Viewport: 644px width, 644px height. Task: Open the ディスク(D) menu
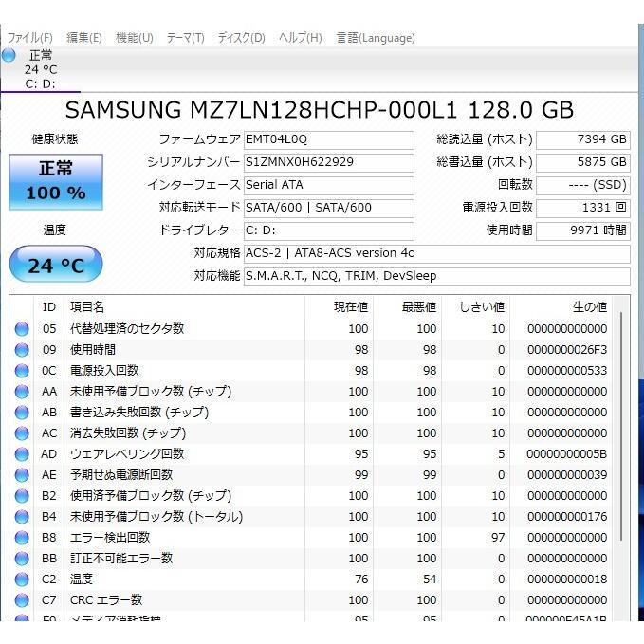pos(241,38)
